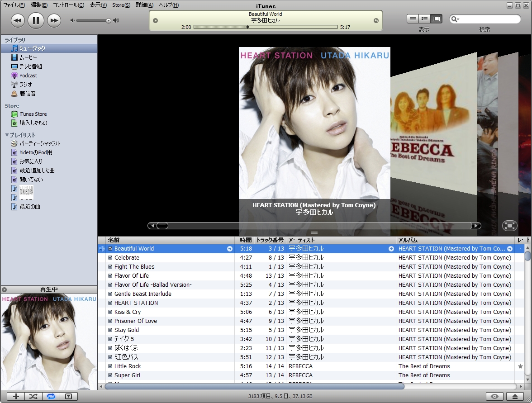This screenshot has height=403, width=532.
Task: Click the low-volume speaker icon
Action: coord(72,20)
